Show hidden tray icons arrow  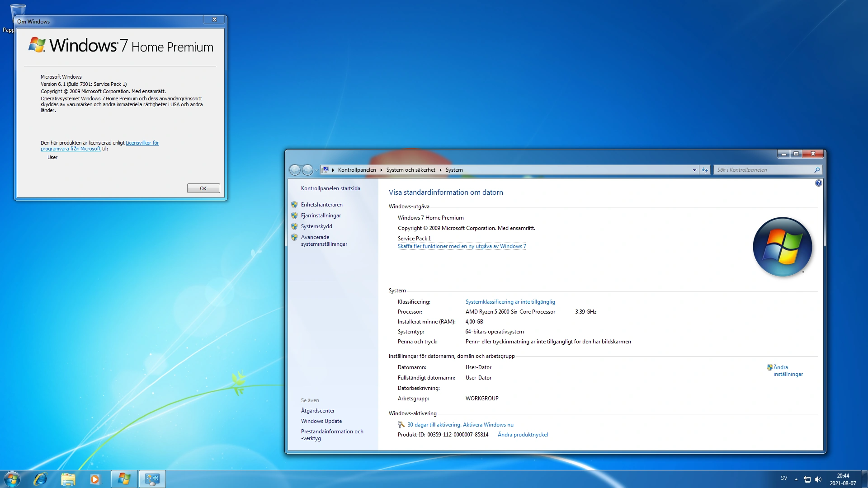[x=796, y=479]
